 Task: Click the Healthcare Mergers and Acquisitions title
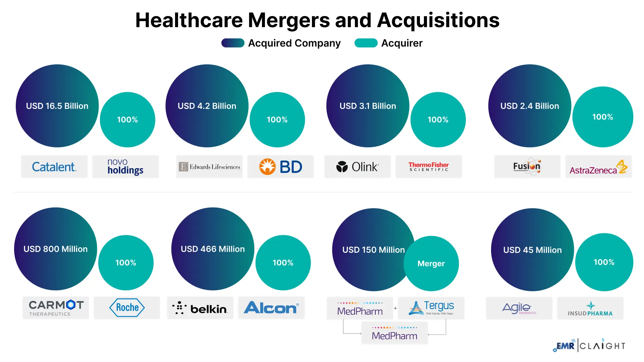pyautogui.click(x=317, y=20)
